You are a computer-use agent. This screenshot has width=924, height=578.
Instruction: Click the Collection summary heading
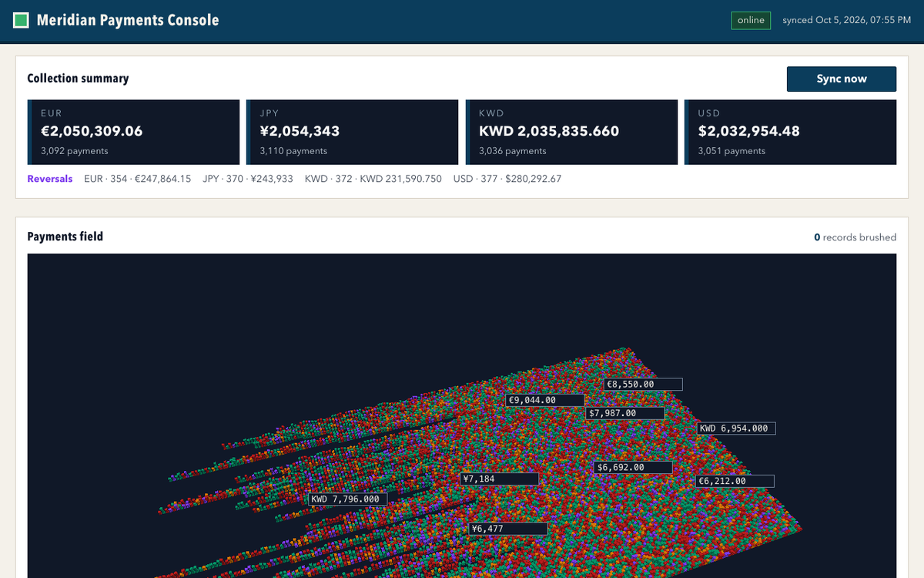click(x=78, y=79)
